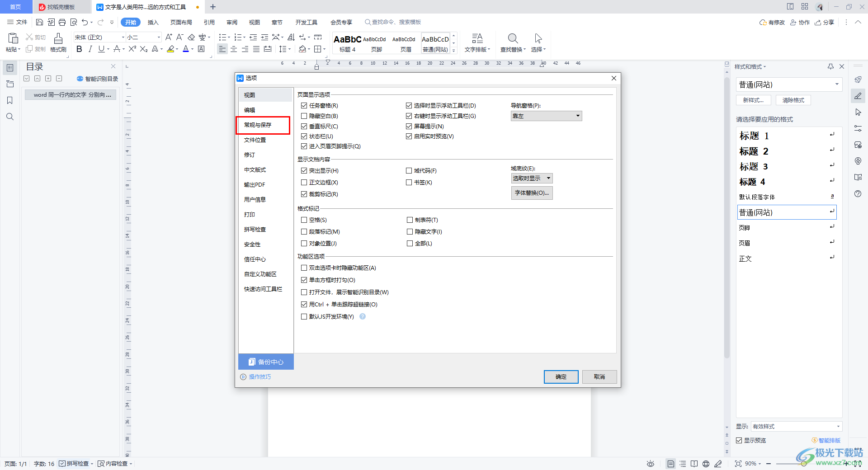The width and height of the screenshot is (868, 470).
Task: Toggle the 状态栏(U) checkbox
Action: [x=304, y=136]
